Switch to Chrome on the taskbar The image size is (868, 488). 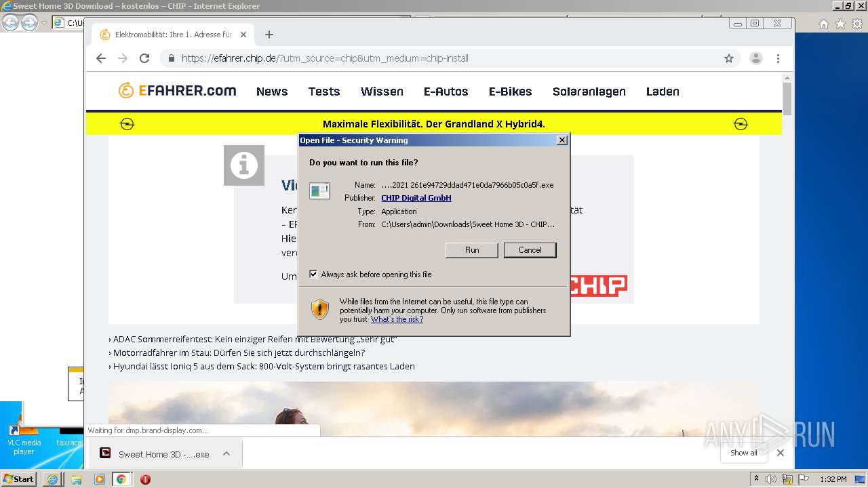point(121,479)
